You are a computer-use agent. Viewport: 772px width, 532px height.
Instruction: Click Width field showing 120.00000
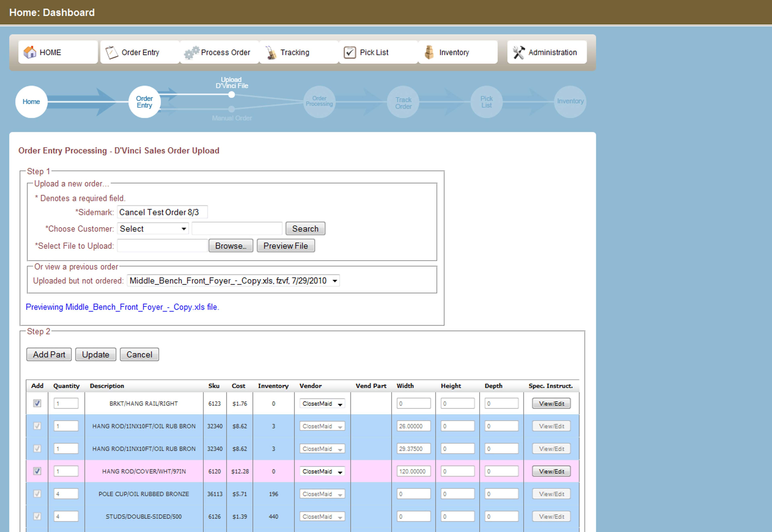coord(414,471)
